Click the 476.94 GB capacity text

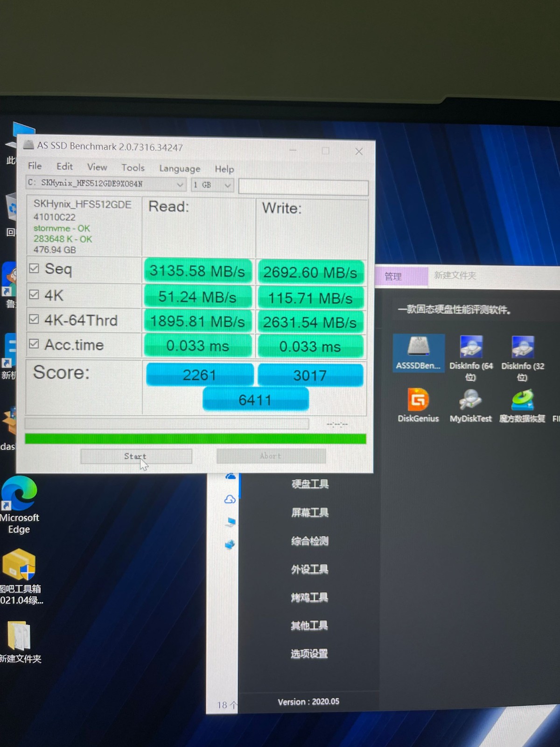55,250
